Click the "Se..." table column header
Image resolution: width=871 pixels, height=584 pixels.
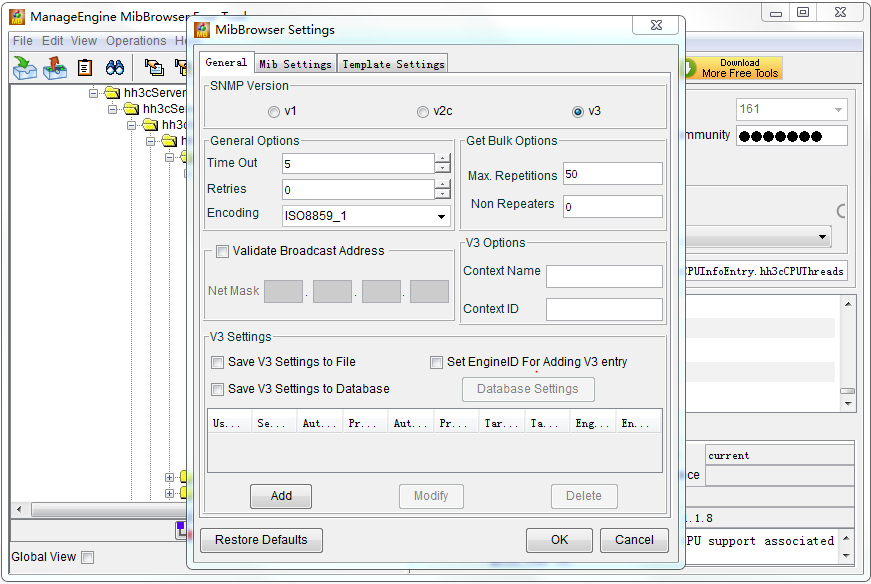274,424
